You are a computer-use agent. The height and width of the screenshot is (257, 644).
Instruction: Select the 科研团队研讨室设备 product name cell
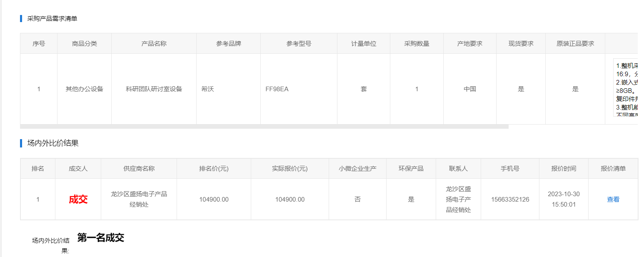click(x=154, y=89)
